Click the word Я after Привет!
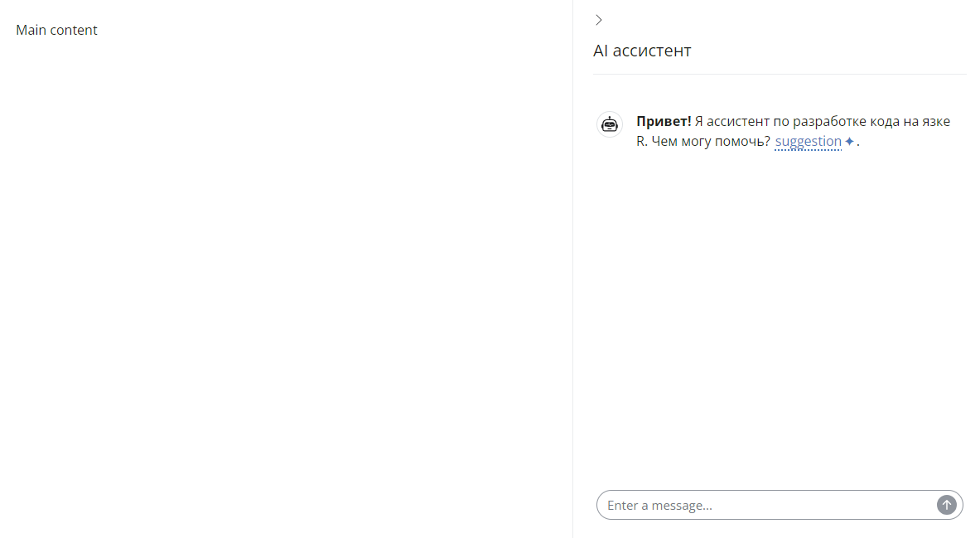 (699, 122)
